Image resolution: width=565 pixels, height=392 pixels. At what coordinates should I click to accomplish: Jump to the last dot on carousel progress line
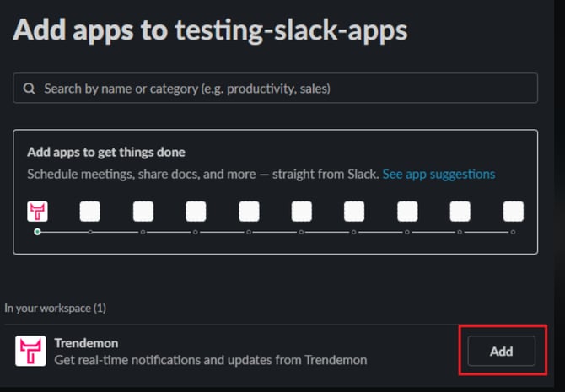pos(513,232)
